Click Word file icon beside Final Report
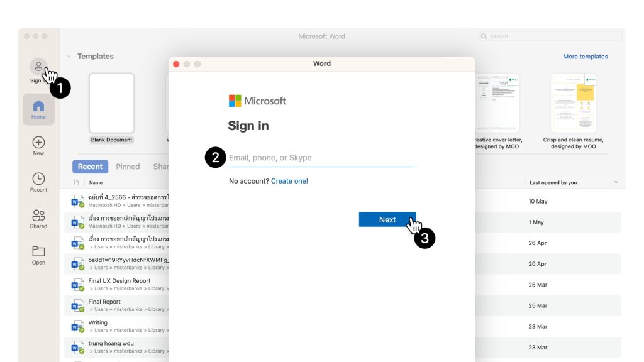 77,306
